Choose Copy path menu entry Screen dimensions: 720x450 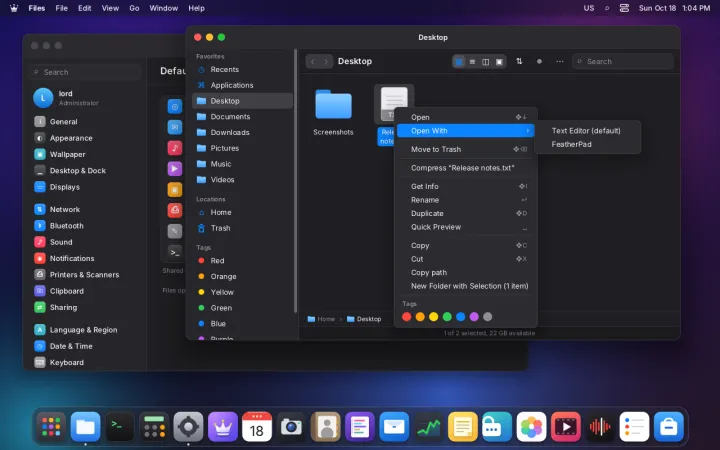point(466,272)
